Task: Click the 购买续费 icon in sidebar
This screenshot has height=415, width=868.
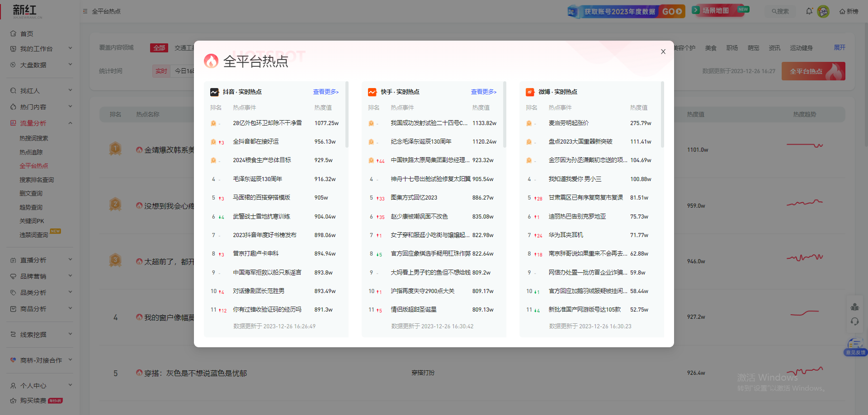Action: (13, 401)
